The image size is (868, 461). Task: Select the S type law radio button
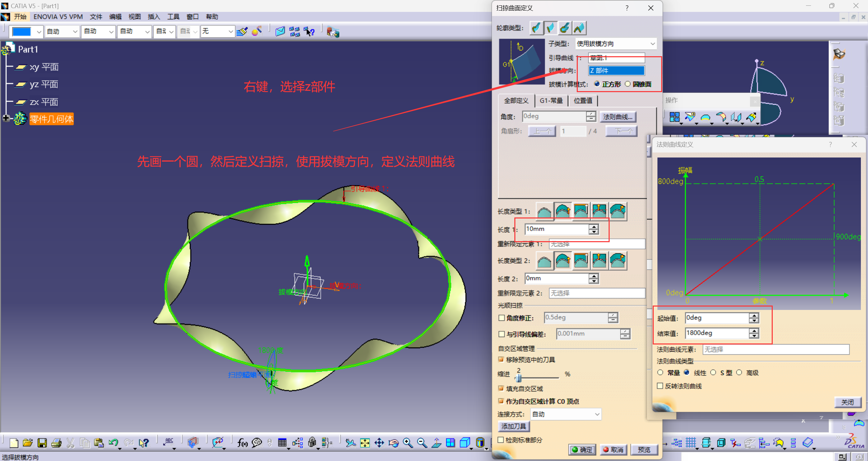click(x=713, y=373)
